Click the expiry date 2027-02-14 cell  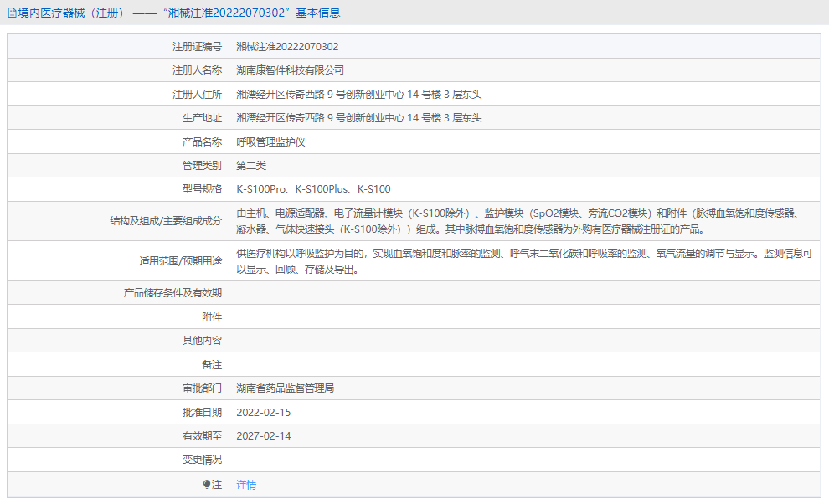265,435
